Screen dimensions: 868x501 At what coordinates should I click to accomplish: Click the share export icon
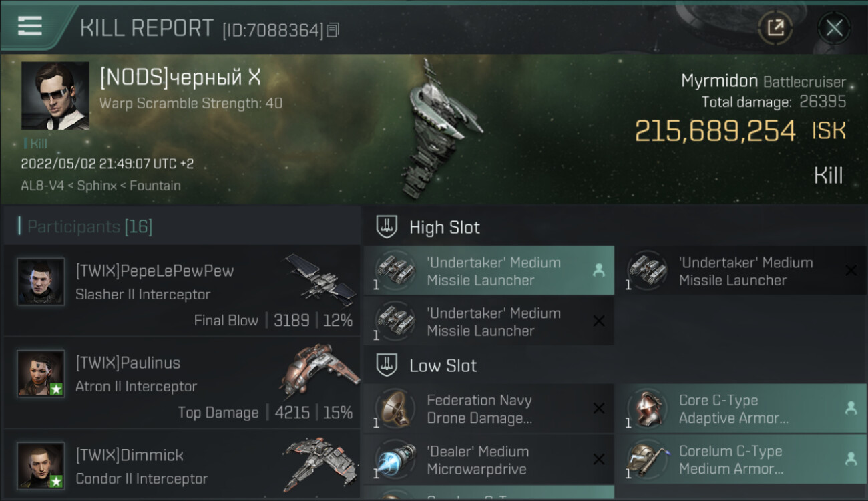pyautogui.click(x=775, y=28)
